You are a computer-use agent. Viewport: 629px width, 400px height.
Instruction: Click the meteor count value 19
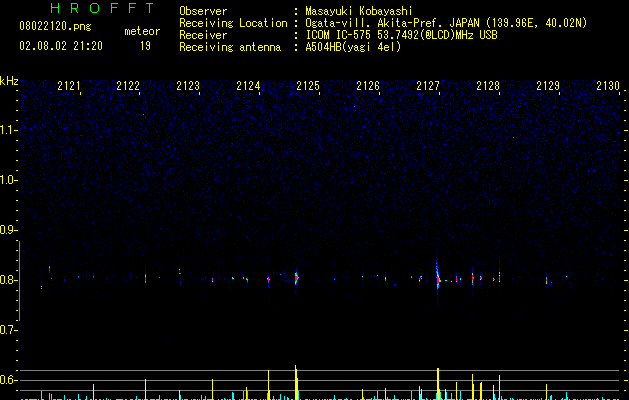point(145,46)
